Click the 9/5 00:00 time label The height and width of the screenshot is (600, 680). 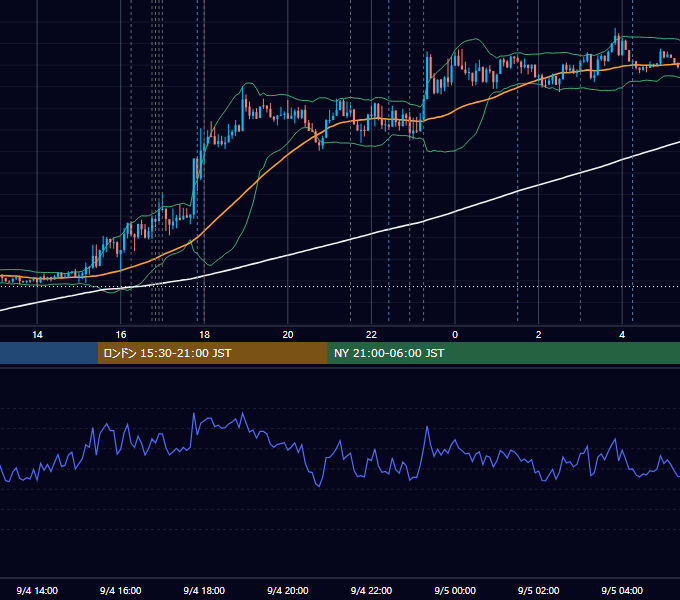(455, 590)
